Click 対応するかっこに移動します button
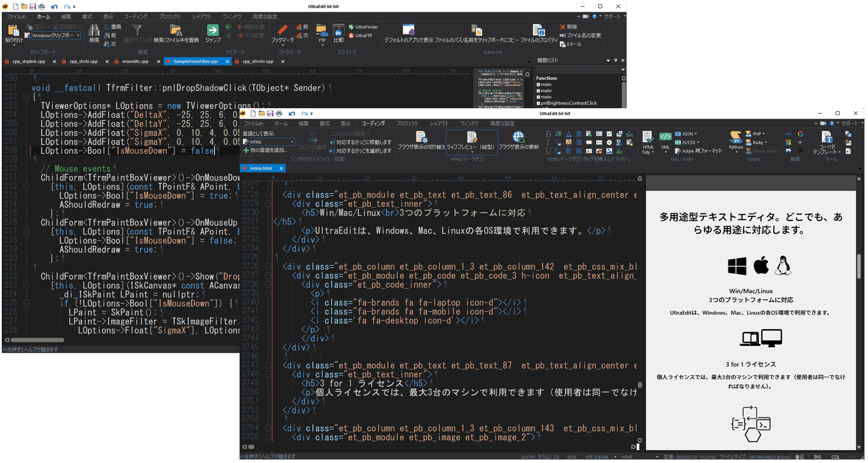The height and width of the screenshot is (463, 868). (359, 142)
